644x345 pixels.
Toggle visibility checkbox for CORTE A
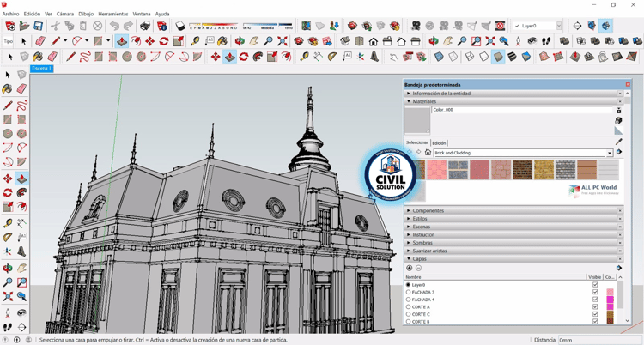(595, 306)
